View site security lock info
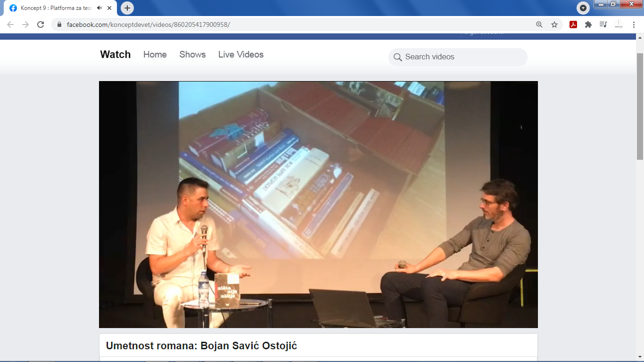Image resolution: width=644 pixels, height=362 pixels. (x=59, y=25)
